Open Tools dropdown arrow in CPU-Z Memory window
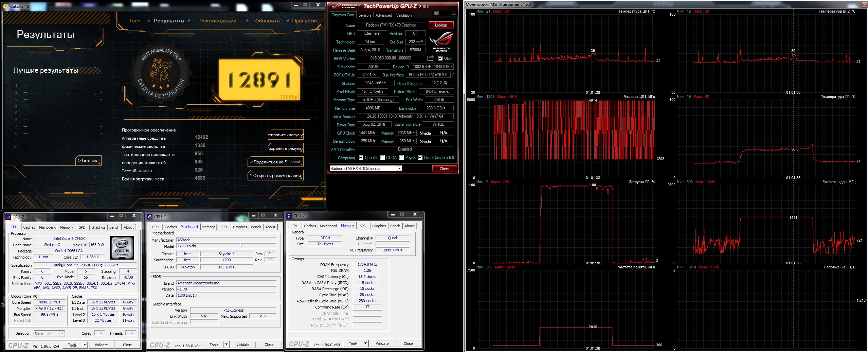The image size is (868, 352). [365, 344]
